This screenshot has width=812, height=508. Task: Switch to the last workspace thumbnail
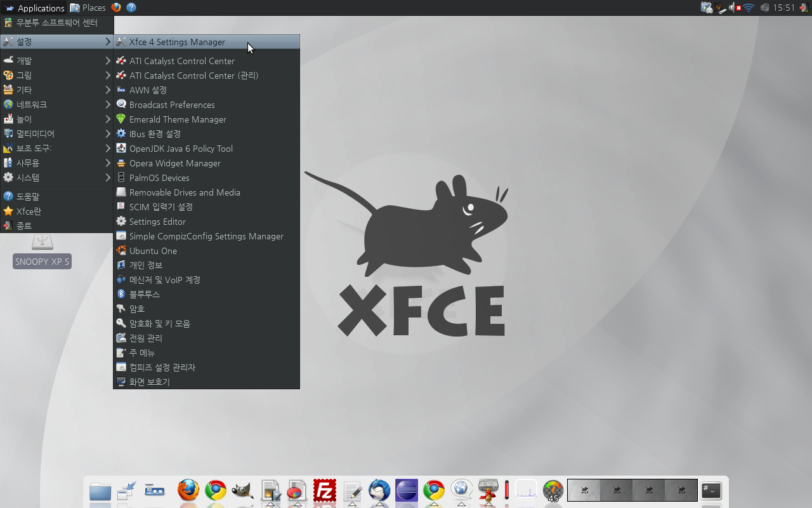[681, 490]
